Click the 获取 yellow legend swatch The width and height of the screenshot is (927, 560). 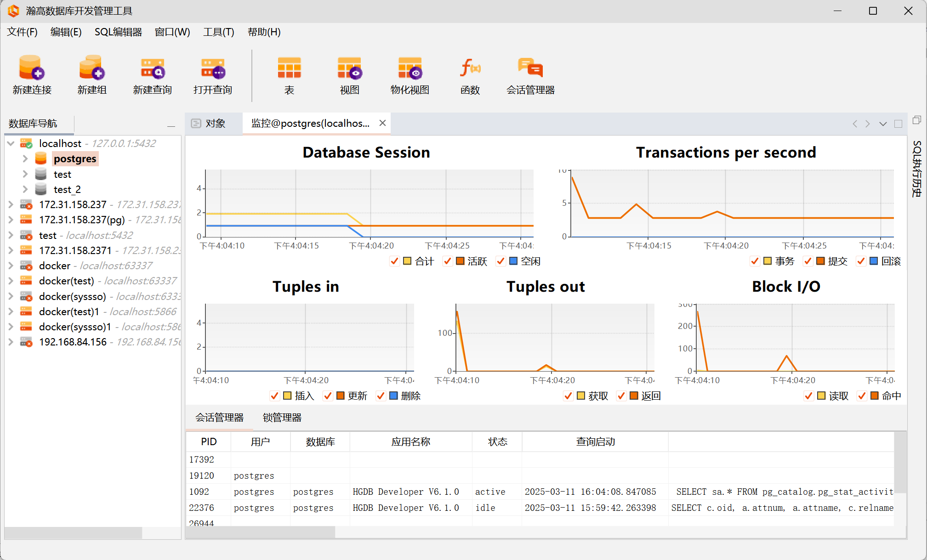click(581, 396)
